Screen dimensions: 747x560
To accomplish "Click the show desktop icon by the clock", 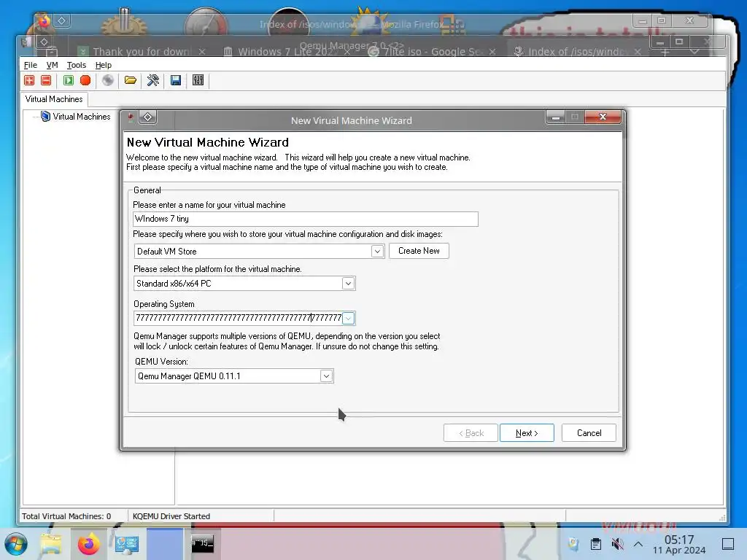I will [728, 544].
